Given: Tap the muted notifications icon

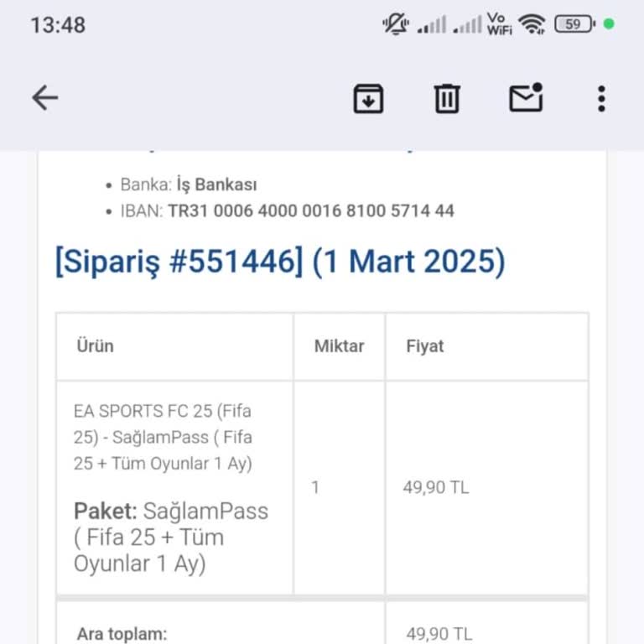Looking at the screenshot, I should pyautogui.click(x=395, y=24).
